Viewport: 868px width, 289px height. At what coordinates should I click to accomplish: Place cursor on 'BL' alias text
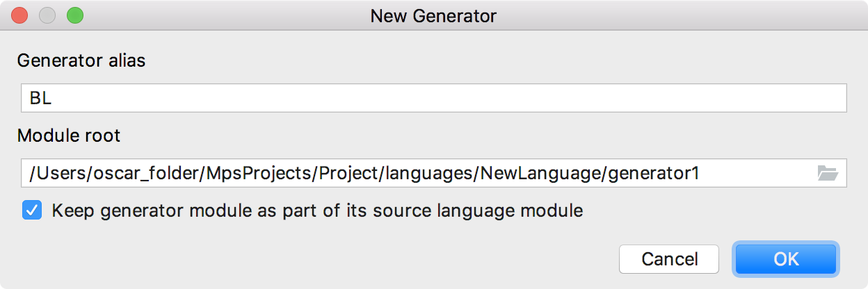(x=40, y=99)
